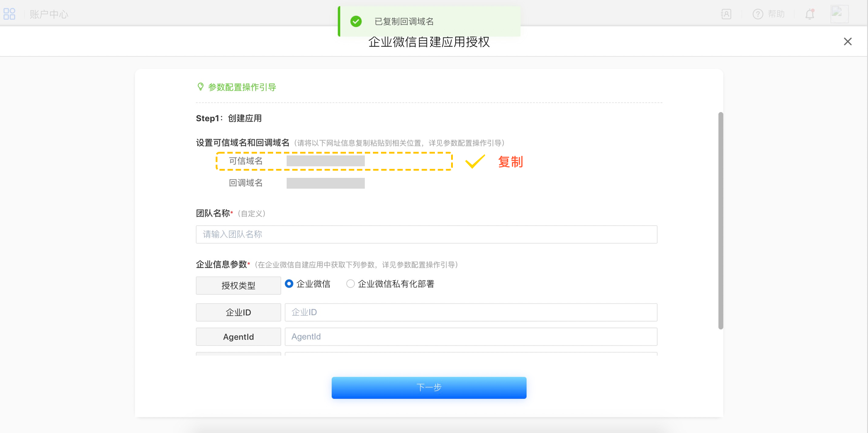
Task: Click into the AgentId input field
Action: pyautogui.click(x=471, y=337)
